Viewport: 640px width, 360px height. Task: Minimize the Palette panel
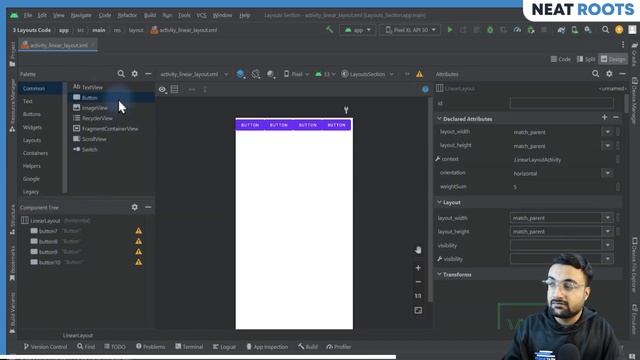coord(148,74)
